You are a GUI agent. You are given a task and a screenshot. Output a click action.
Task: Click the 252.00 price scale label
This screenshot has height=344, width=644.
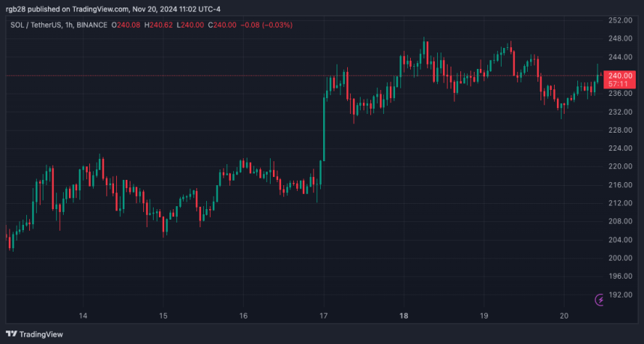[x=621, y=20]
